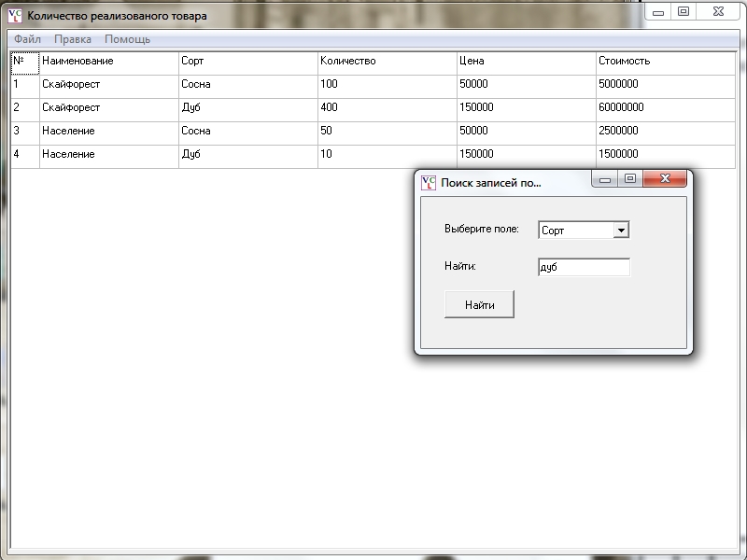Close the Поиск записей dialog
Image resolution: width=747 pixels, height=560 pixels.
[x=665, y=178]
